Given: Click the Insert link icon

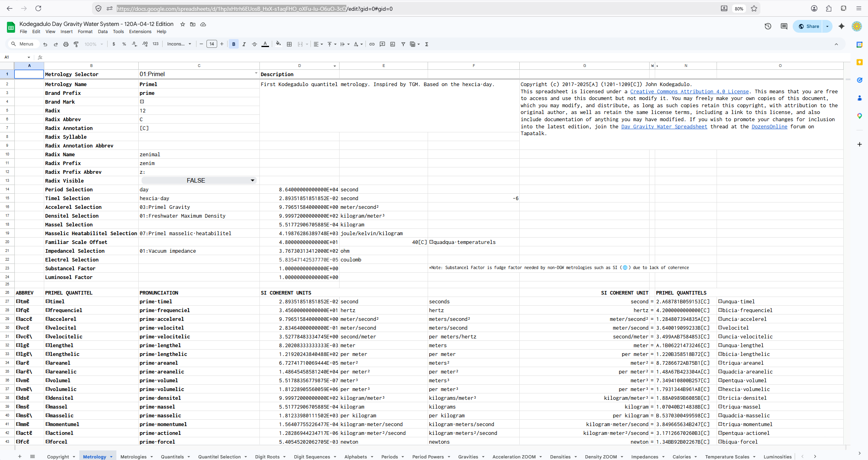Looking at the screenshot, I should tap(372, 44).
